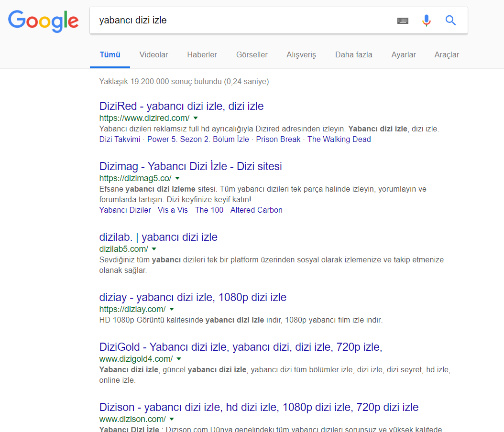Expand dropdown arrow next to dizigold4.com URL
Viewport: 504px width, 432px height.
click(179, 359)
